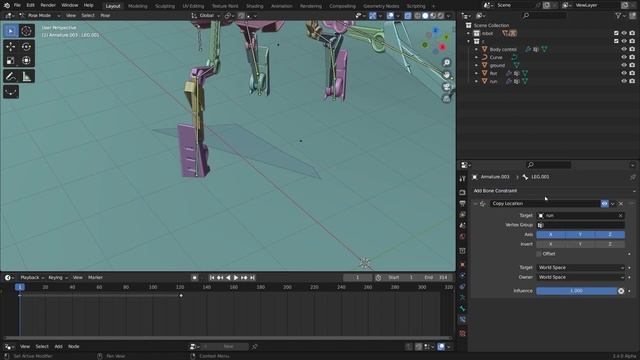Open the Bone properties tab

(462, 308)
